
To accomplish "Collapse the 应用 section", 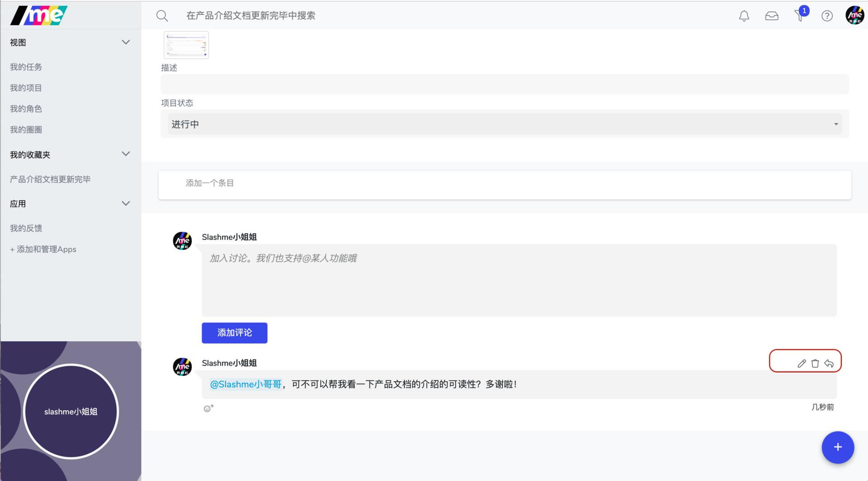I will 126,203.
